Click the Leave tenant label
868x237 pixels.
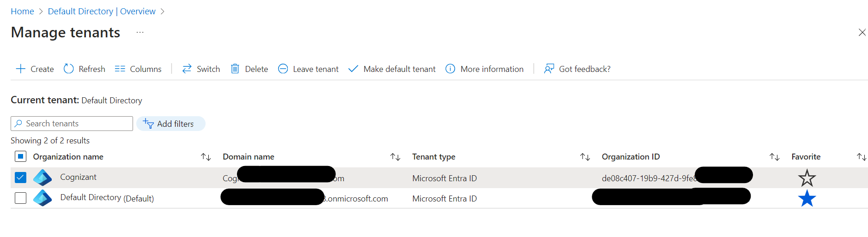coord(316,69)
